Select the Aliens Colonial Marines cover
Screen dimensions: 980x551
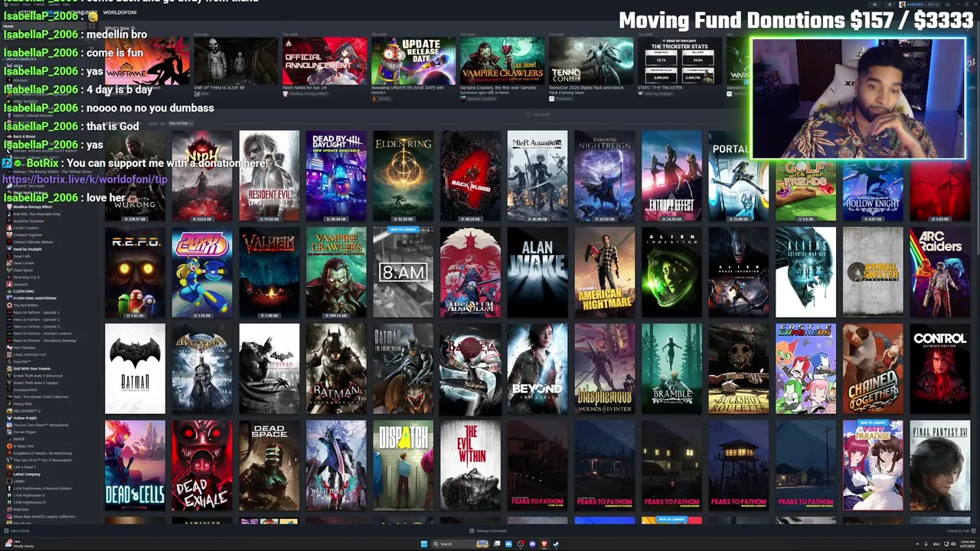[x=805, y=272]
